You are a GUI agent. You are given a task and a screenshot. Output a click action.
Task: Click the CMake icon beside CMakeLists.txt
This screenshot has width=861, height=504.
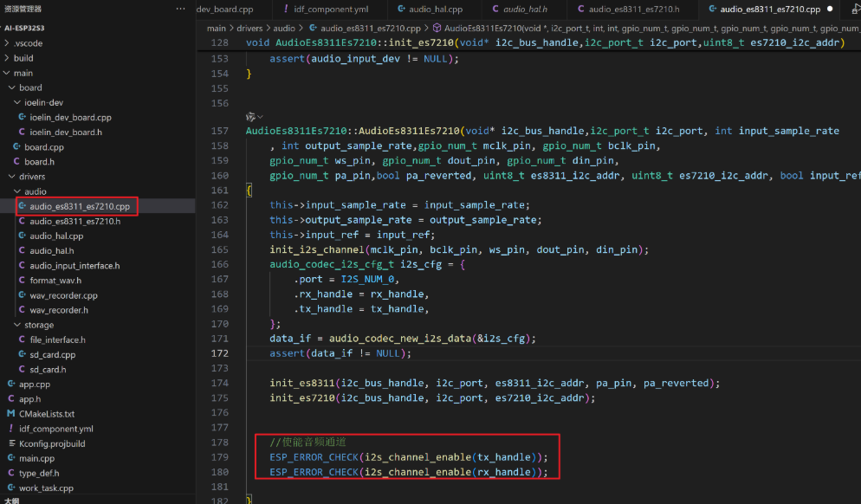(11, 413)
